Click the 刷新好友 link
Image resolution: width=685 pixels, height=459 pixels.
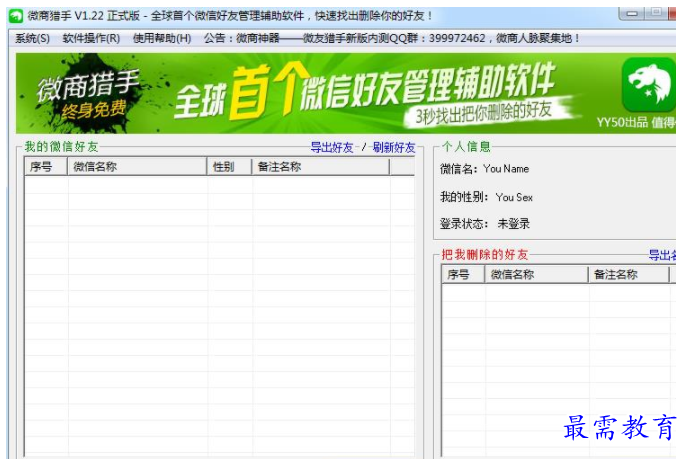point(394,148)
